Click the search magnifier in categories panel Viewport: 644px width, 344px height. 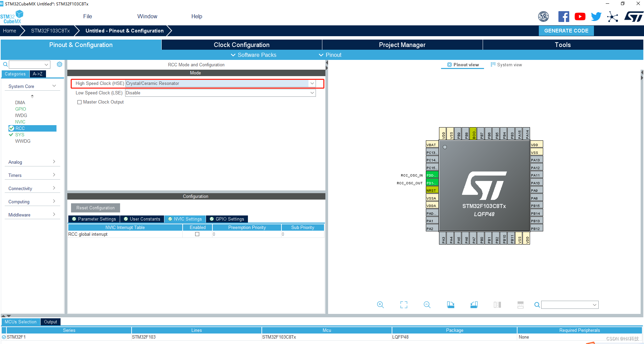pos(5,64)
